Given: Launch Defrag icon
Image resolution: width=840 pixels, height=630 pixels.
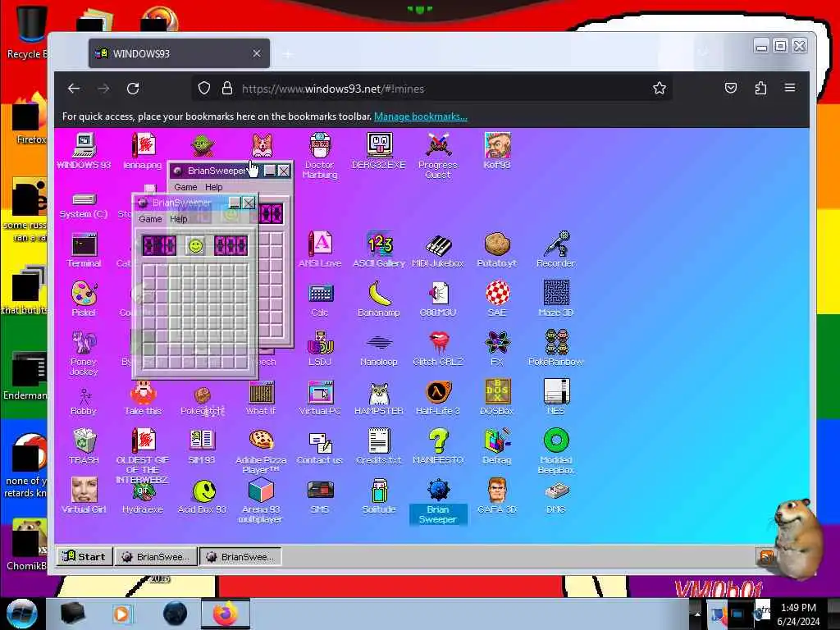Looking at the screenshot, I should pos(497,447).
